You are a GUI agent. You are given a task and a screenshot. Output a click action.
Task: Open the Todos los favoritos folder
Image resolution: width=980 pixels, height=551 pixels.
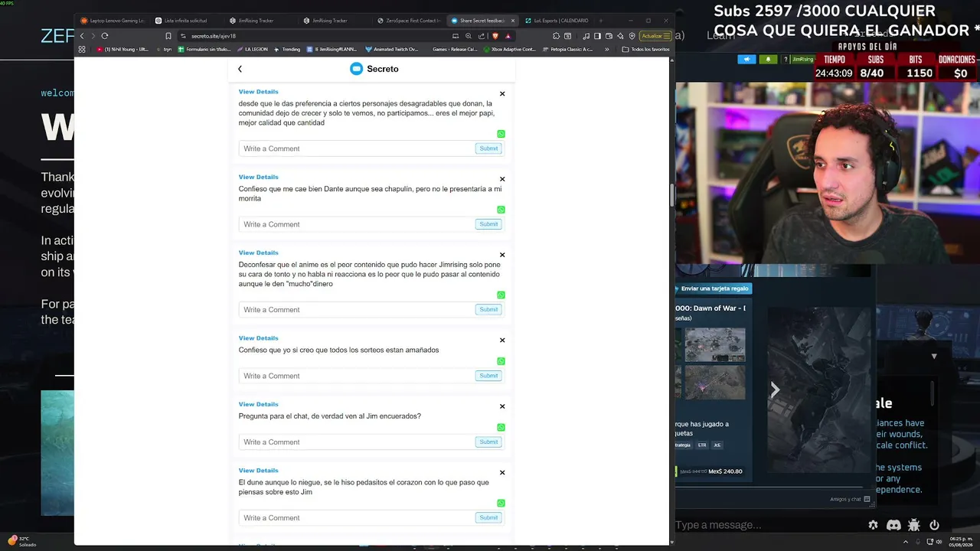tap(646, 49)
